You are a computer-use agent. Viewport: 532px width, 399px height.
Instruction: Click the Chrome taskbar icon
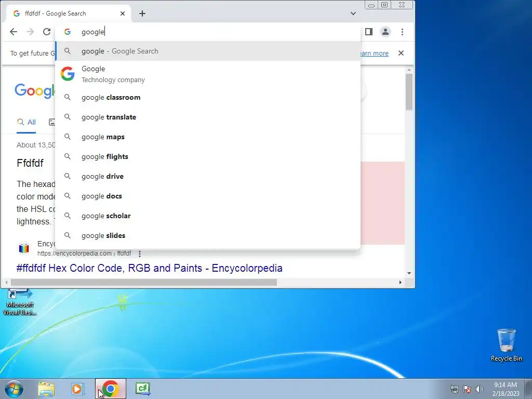point(110,389)
